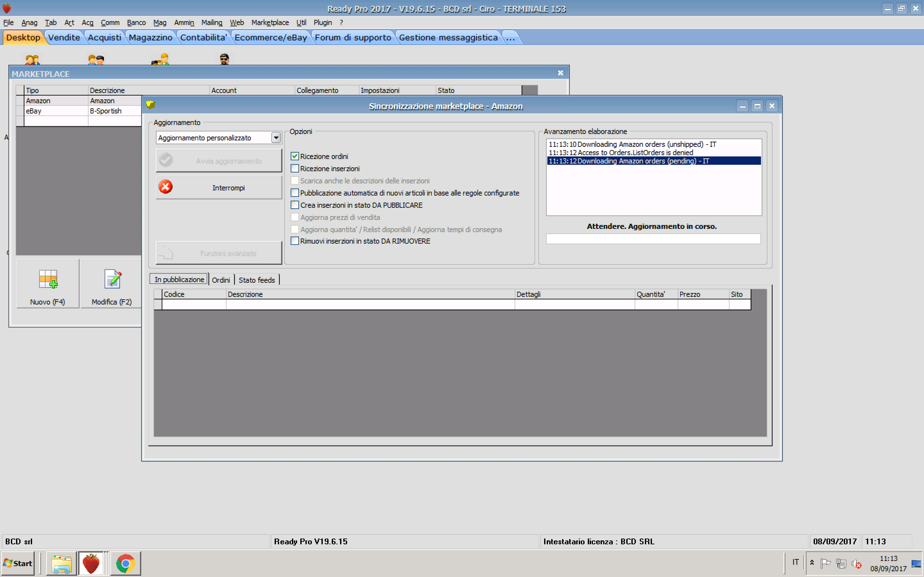The height and width of the screenshot is (577, 924).
Task: Expand more tabs with the … tab
Action: tap(510, 38)
